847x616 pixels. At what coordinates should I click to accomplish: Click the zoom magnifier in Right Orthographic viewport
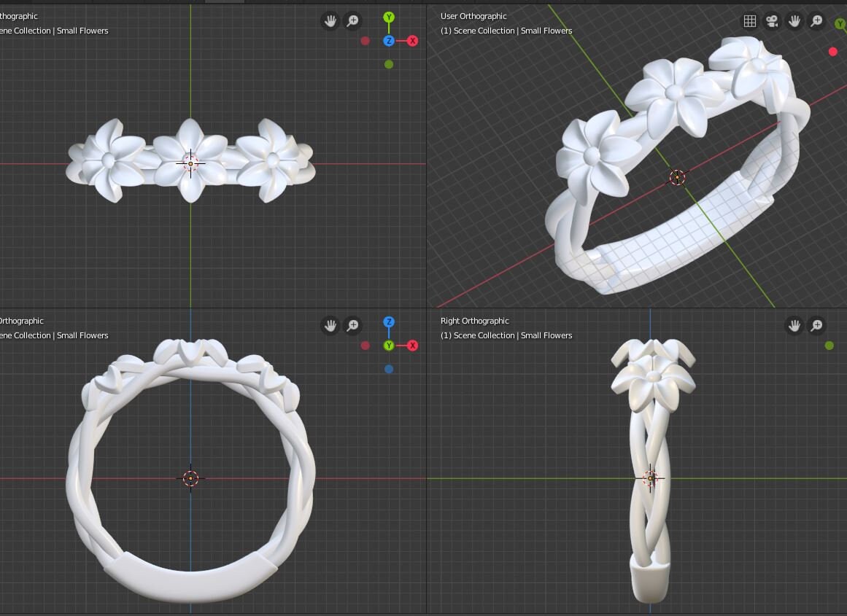pyautogui.click(x=817, y=326)
